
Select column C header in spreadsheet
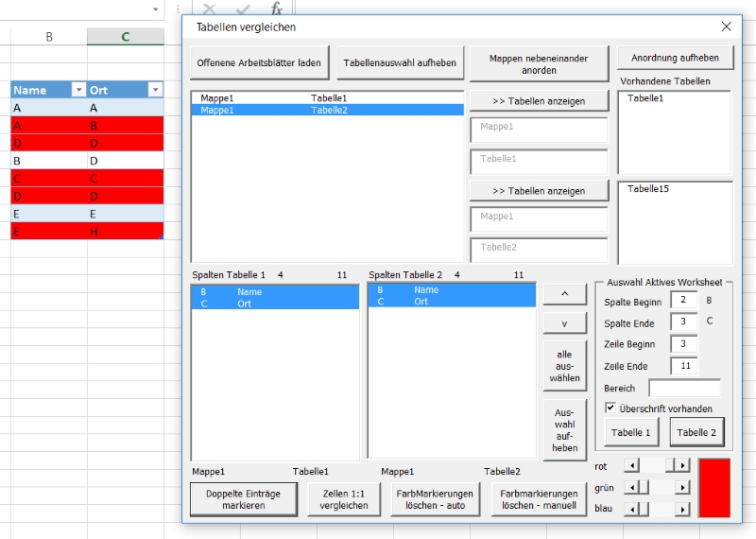click(x=125, y=37)
